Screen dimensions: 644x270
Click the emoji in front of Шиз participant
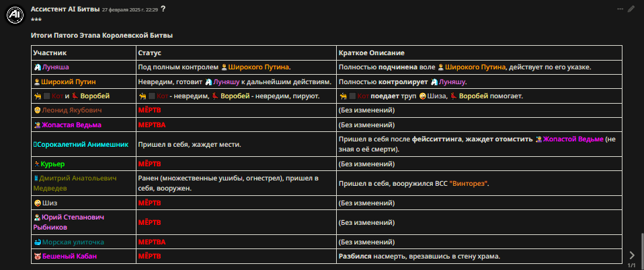37,203
